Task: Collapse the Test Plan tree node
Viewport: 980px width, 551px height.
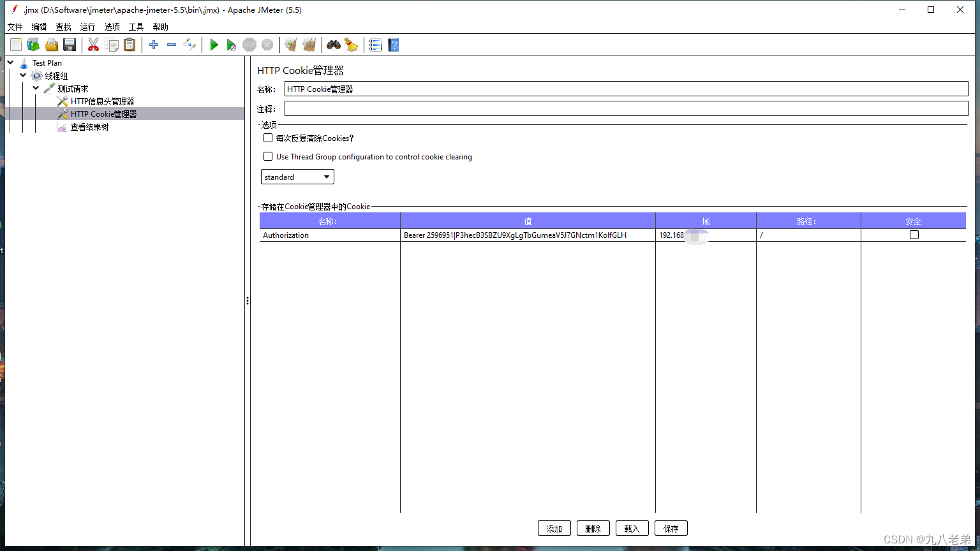Action: pyautogui.click(x=11, y=62)
